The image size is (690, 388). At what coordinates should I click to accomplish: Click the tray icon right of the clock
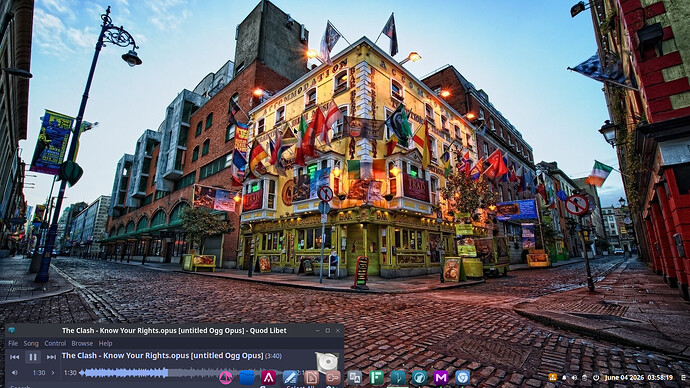pyautogui.click(x=683, y=377)
